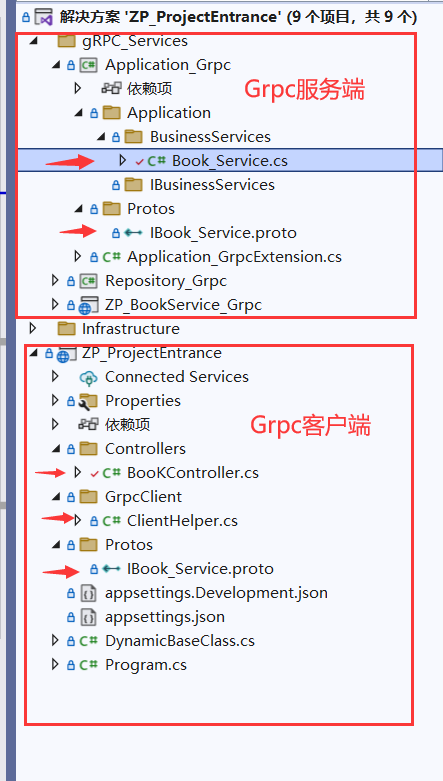Click the Infrastructure folder icon
The height and width of the screenshot is (781, 443).
pyautogui.click(x=67, y=328)
